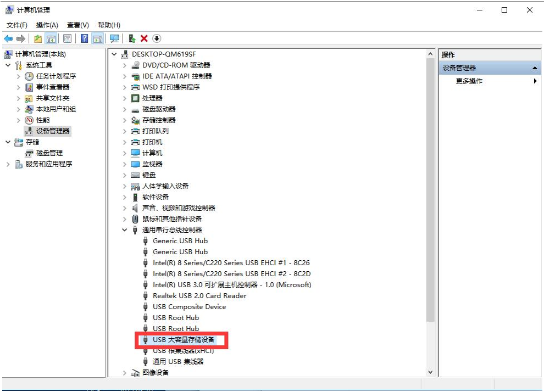Open the Properties toolbar icon

point(67,38)
